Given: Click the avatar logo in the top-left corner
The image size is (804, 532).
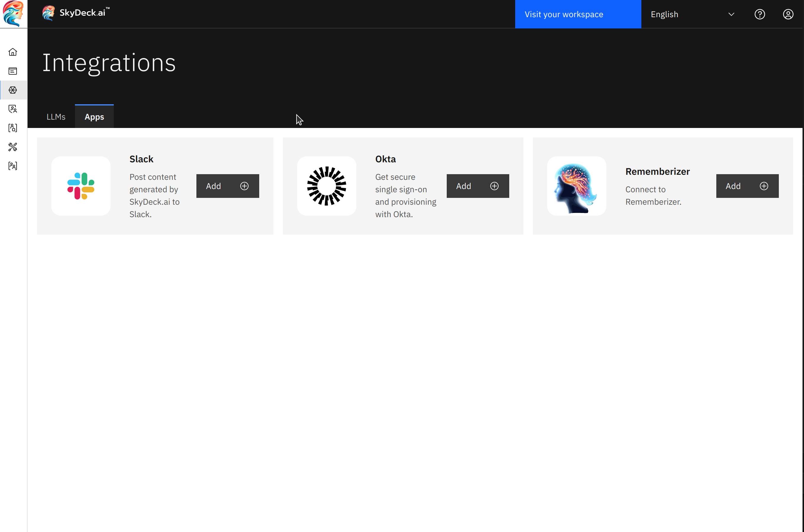Looking at the screenshot, I should click(x=13, y=14).
